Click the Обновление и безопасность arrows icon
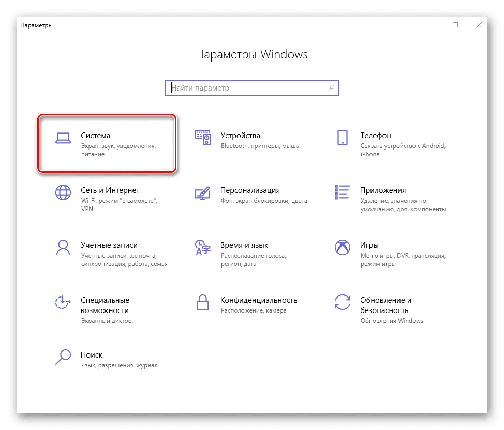 pyautogui.click(x=343, y=302)
